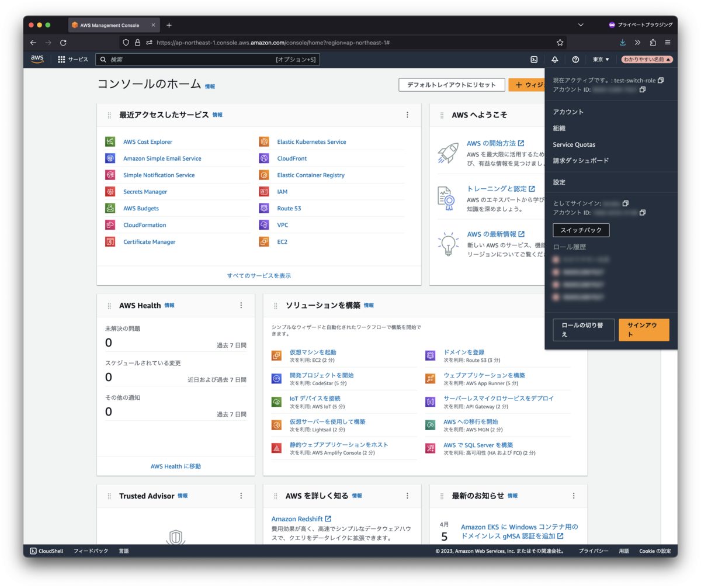The image size is (701, 588).
Task: Open the 最新のお知らせ widget options menu
Action: 573,496
